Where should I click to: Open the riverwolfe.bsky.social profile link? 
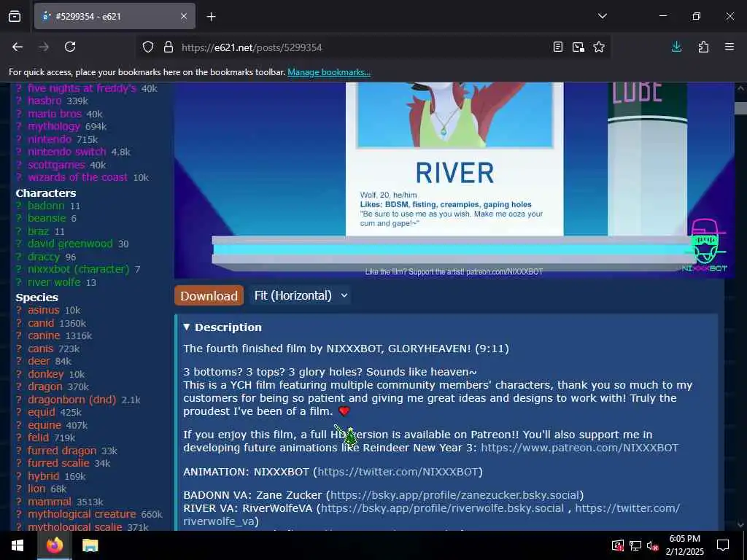442,508
